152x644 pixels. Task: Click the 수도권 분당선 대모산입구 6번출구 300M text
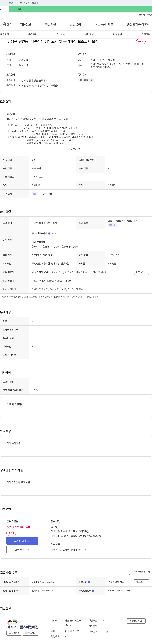click(x=51, y=281)
